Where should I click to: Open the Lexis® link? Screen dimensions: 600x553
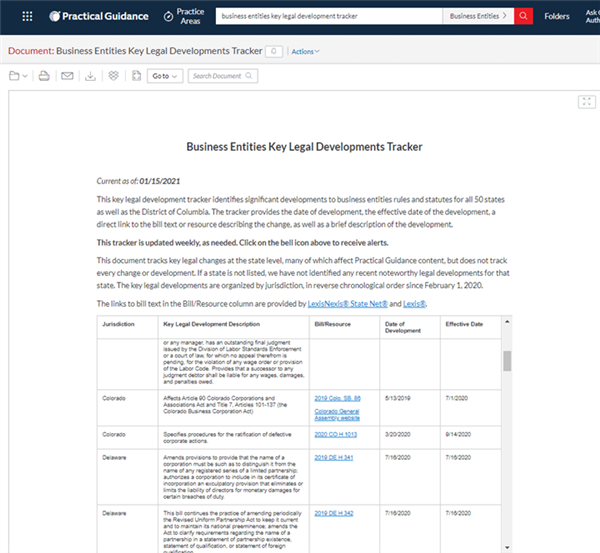pos(414,303)
